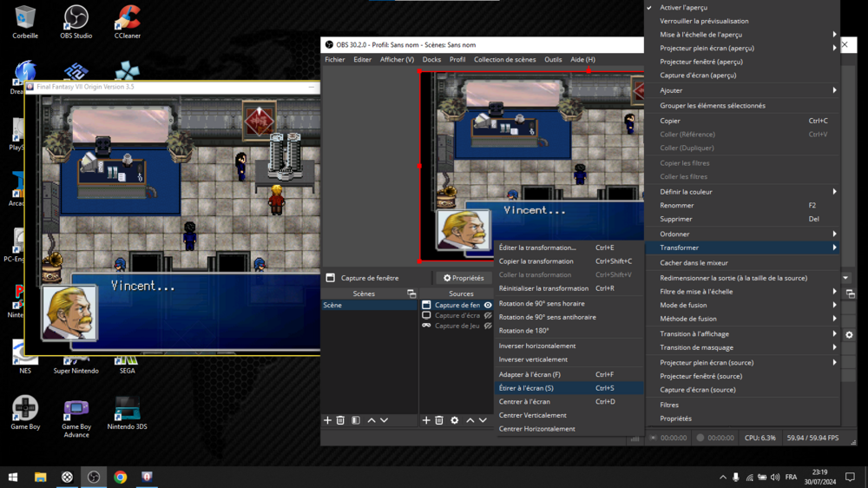
Task: Choose Inverser horizontalement transform
Action: tap(537, 346)
